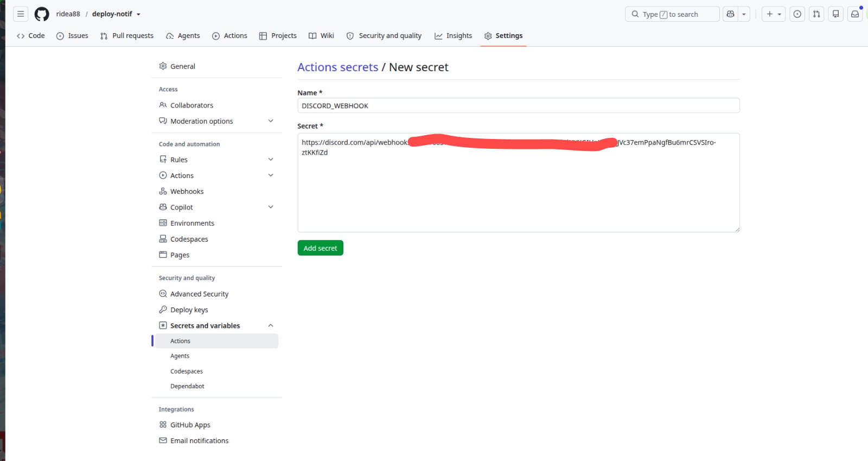Click the Pages browser icon

pyautogui.click(x=163, y=254)
